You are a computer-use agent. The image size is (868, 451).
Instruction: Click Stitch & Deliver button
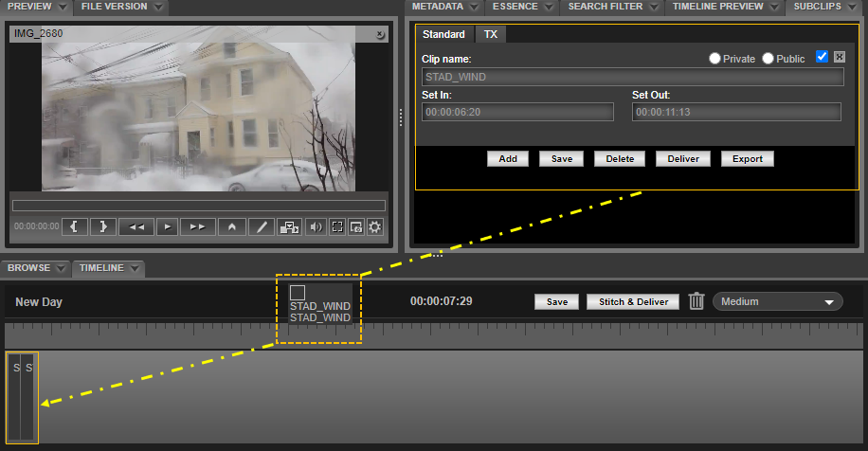click(633, 301)
